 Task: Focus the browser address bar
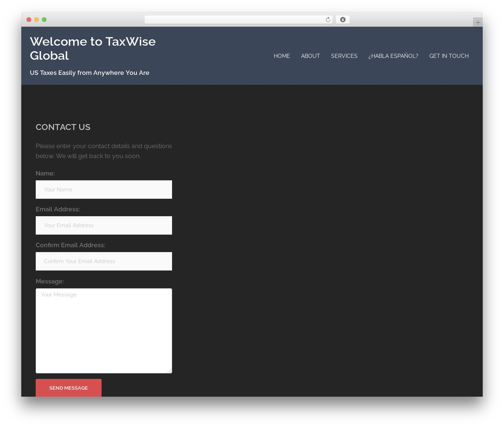(x=238, y=20)
